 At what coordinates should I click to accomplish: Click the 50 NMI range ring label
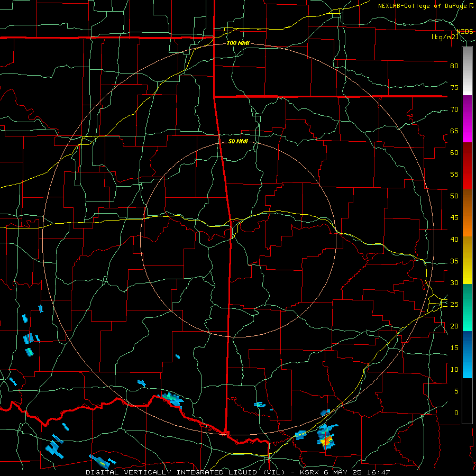pos(238,141)
